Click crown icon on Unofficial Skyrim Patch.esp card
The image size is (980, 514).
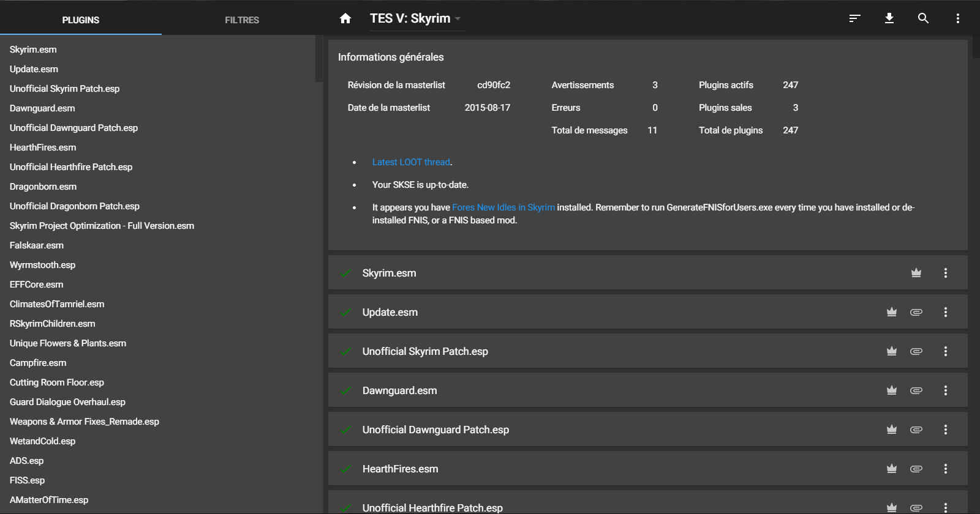point(892,351)
